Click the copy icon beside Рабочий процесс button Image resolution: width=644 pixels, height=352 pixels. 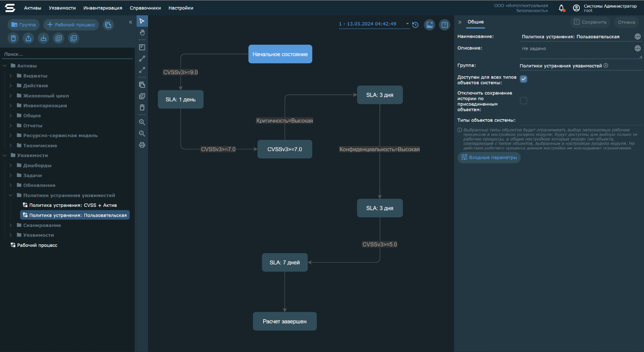click(108, 25)
